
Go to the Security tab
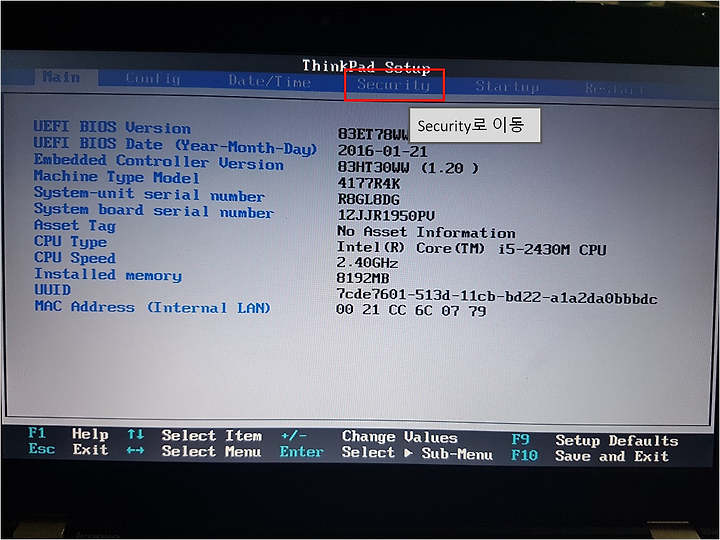pos(394,84)
